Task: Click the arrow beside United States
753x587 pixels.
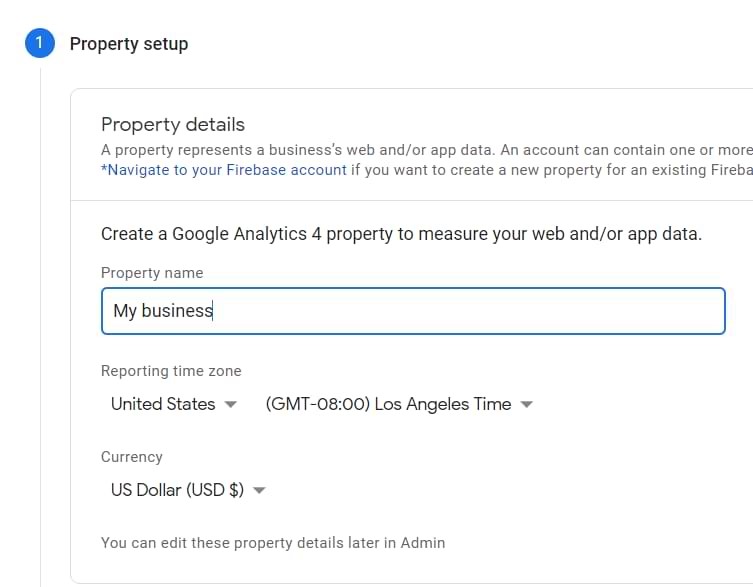Action: pos(231,405)
